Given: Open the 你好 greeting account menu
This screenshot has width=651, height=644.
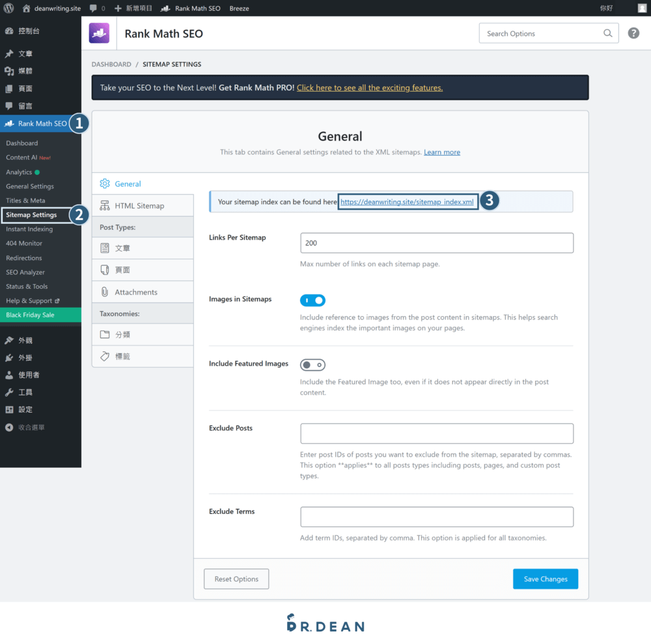Looking at the screenshot, I should point(606,8).
